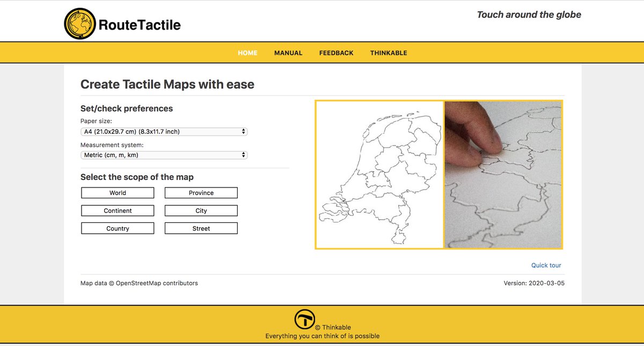
Task: Click the RouteTactile globe logo icon
Action: tap(80, 24)
